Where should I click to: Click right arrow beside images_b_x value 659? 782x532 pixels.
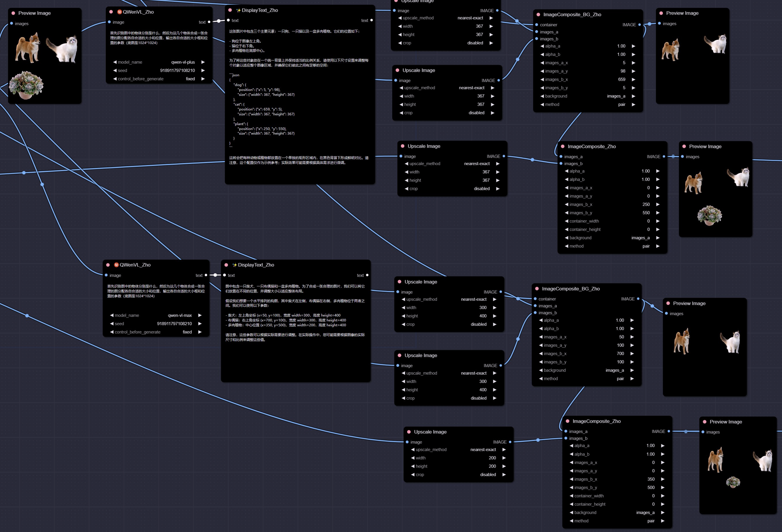tap(633, 79)
